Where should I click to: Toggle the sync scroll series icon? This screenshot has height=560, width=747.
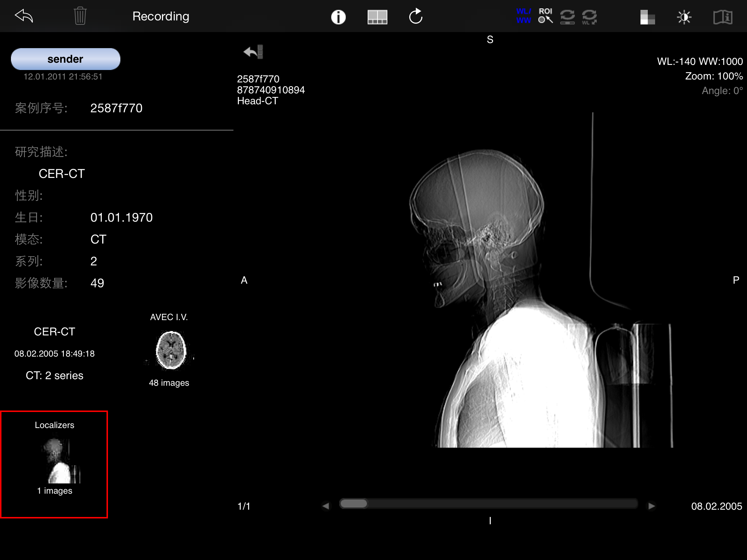click(567, 17)
